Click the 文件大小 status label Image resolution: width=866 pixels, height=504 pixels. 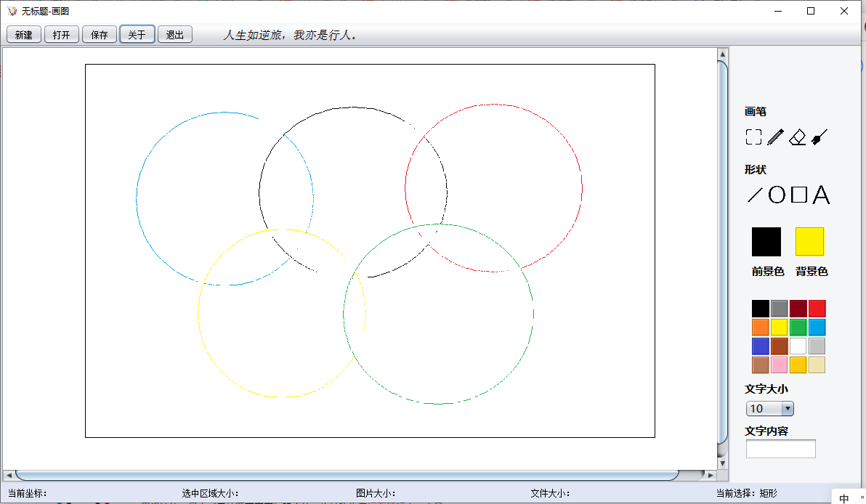tap(550, 493)
